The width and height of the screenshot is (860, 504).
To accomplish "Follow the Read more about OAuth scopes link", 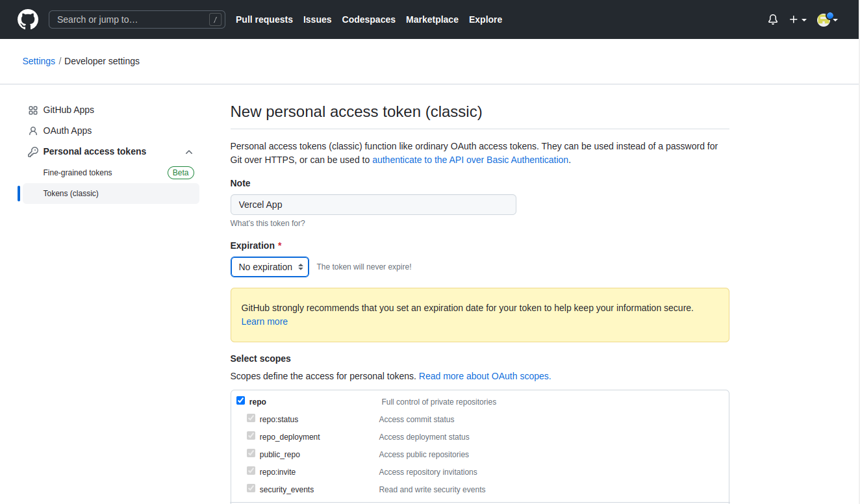I will coord(485,376).
